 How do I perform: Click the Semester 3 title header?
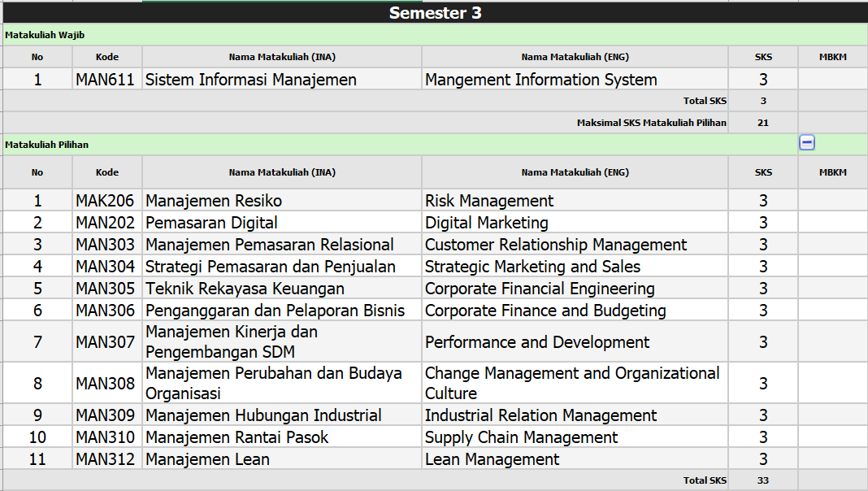pyautogui.click(x=435, y=13)
